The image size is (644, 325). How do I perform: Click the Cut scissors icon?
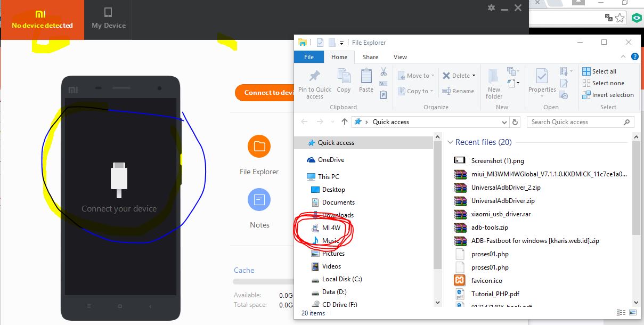pyautogui.click(x=383, y=71)
